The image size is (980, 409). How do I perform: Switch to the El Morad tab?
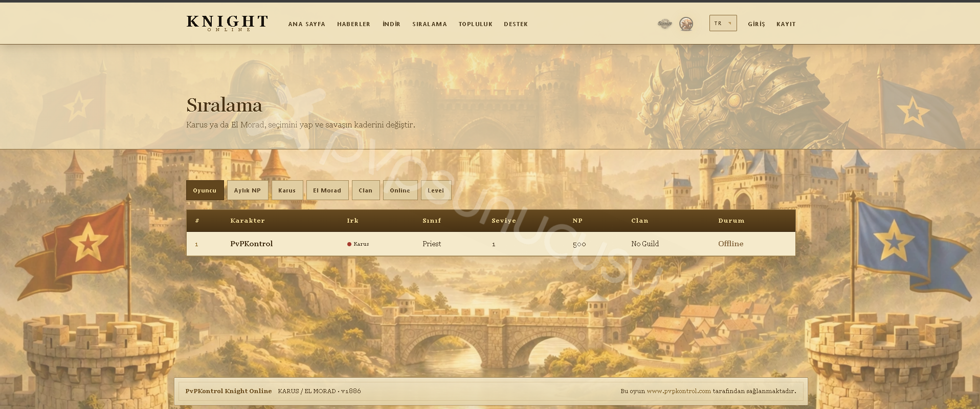point(327,190)
